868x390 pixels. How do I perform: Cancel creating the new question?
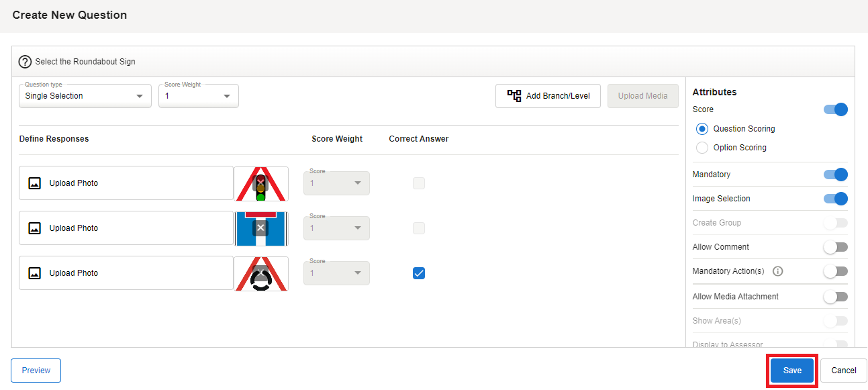pos(843,371)
